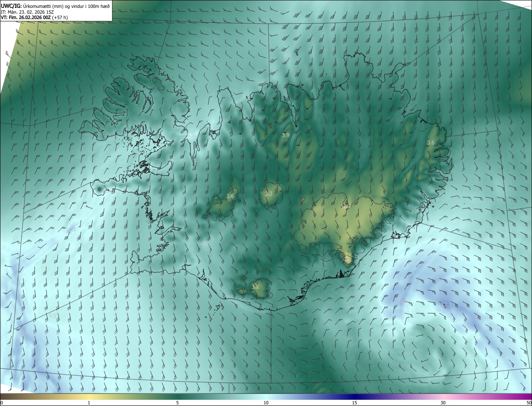This screenshot has height=406, width=532.
Task: Click the '9.5' value label over the southwestern sea
Action: [x=52, y=316]
